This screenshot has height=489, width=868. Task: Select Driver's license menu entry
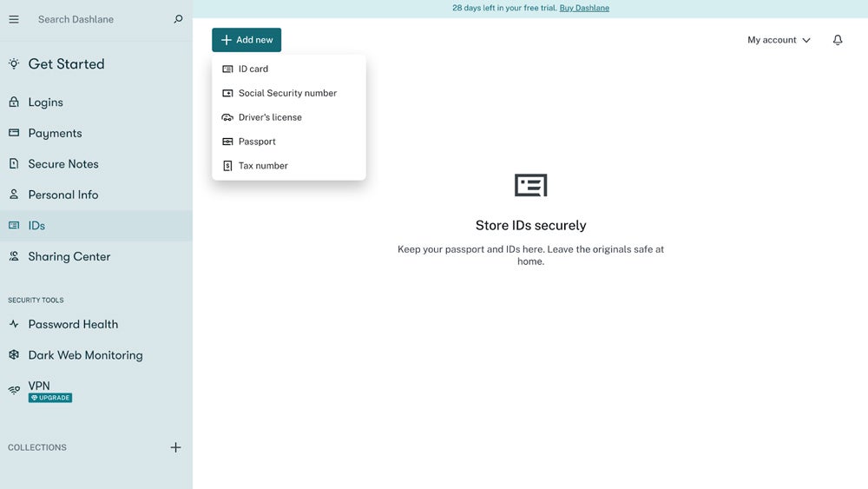270,117
